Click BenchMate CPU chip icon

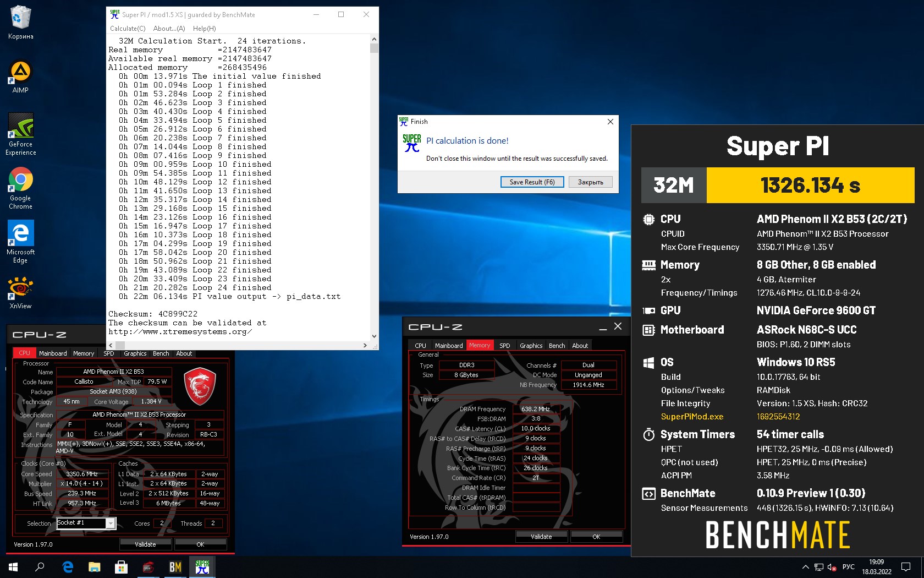pos(648,219)
